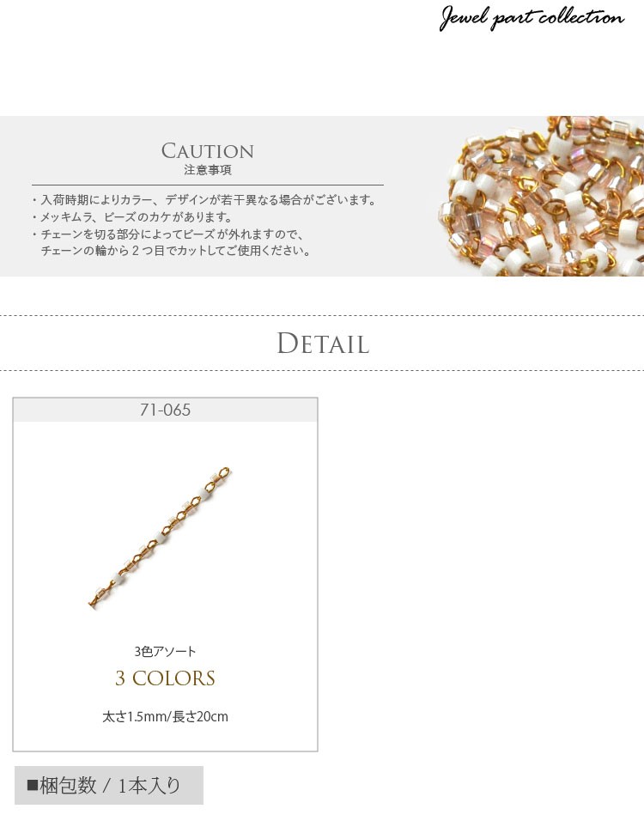Select the 71-065 product code header
Screen dimensions: 644x827
click(x=165, y=410)
